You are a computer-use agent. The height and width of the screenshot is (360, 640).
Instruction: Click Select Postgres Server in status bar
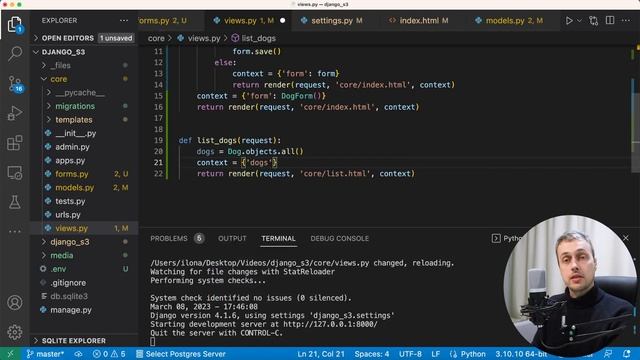180,354
